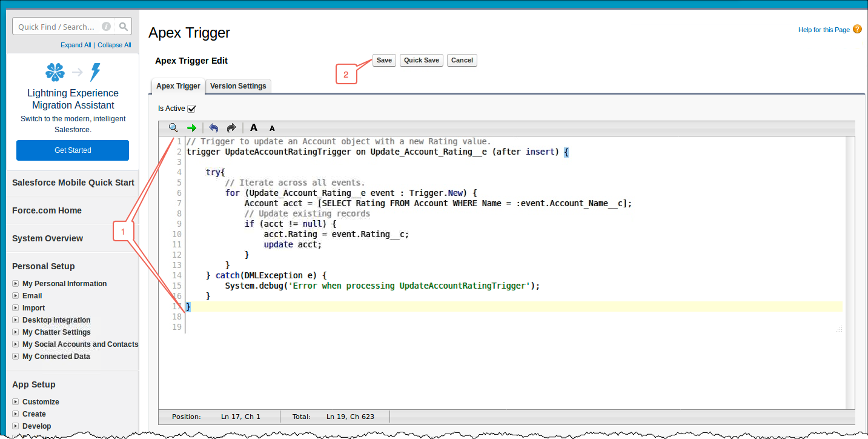Click the comment text on line 1
This screenshot has height=439, width=868.
(x=339, y=141)
